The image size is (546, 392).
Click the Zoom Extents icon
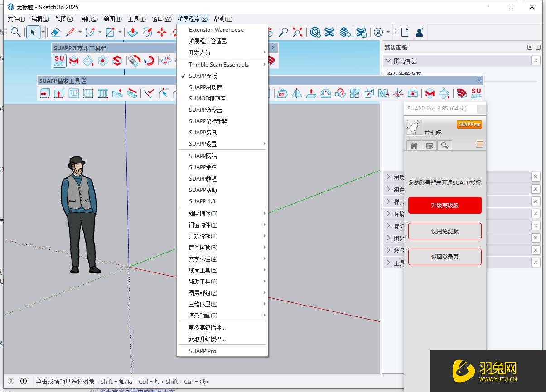click(x=298, y=32)
